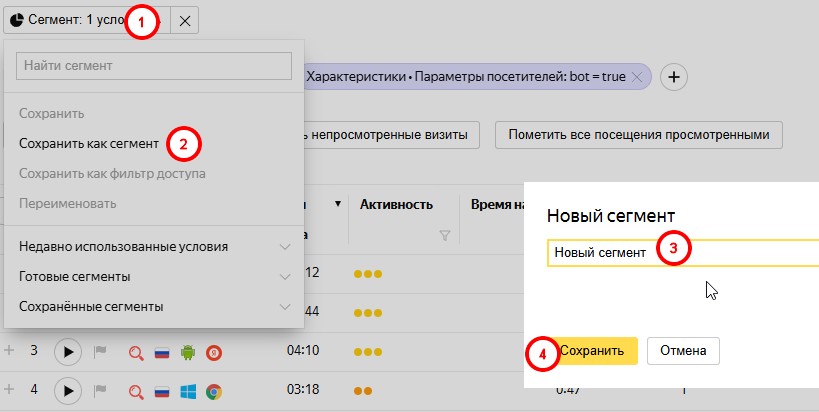
Task: Select the 04:10 time cell
Action: 303,350
